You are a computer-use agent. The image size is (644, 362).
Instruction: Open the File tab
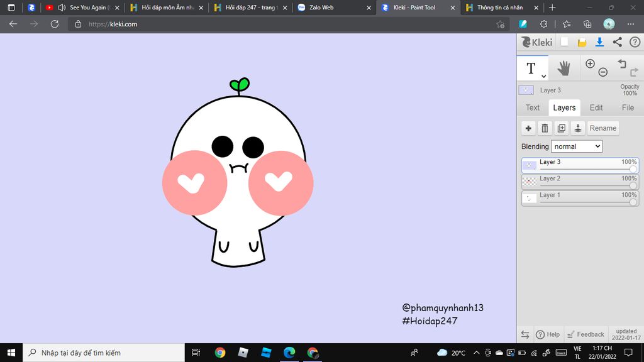point(628,107)
